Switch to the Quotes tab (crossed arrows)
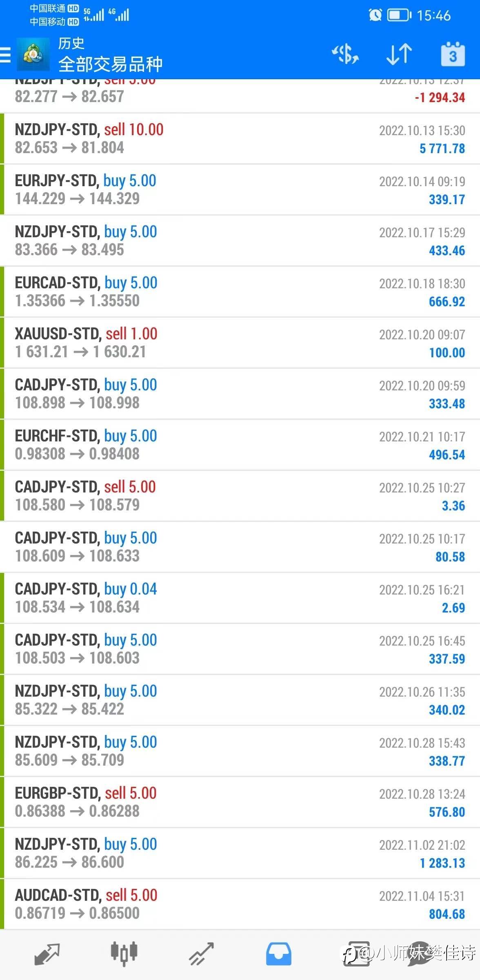Viewport: 480px width, 980px height. pyautogui.click(x=47, y=954)
